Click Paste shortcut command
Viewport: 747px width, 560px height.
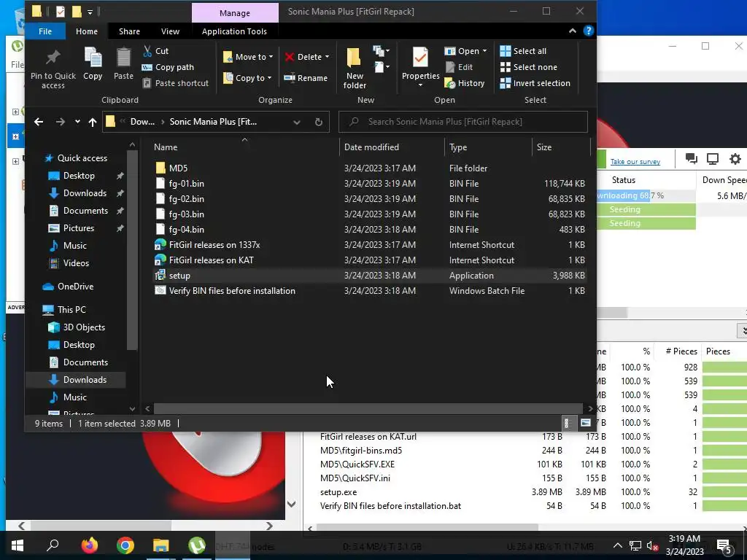coord(175,83)
